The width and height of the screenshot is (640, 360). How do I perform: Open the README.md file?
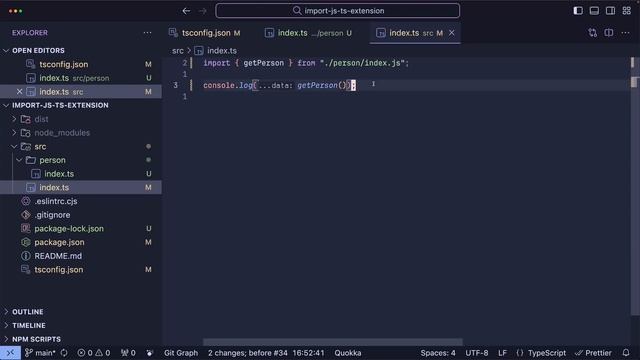click(81, 256)
